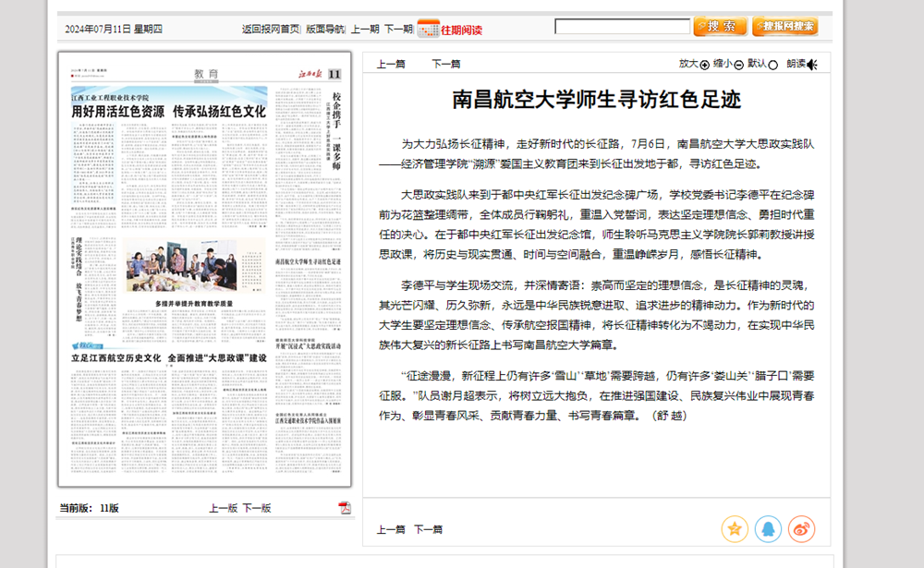The height and width of the screenshot is (568, 924).
Task: Go to next issue with 下一期
Action: pos(399,27)
